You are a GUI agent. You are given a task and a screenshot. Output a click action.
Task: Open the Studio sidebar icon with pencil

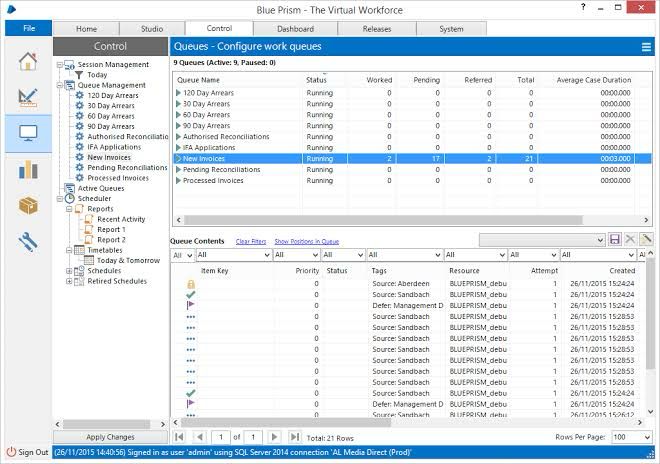(x=27, y=97)
